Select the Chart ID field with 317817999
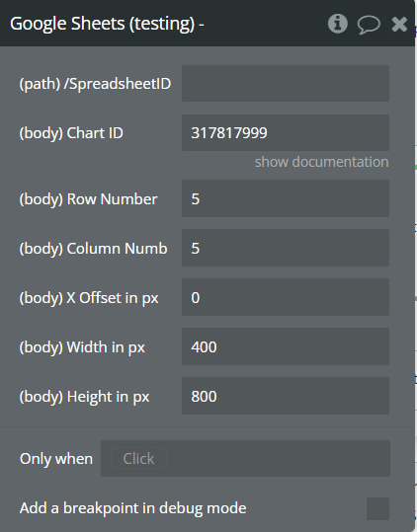This screenshot has width=417, height=532. tap(286, 132)
